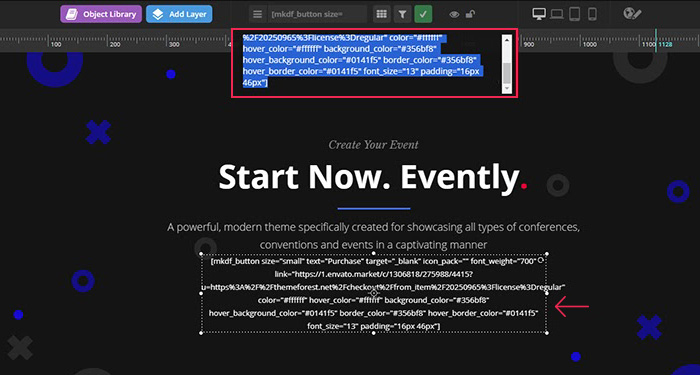Click the layer name field mkdf_button
The height and width of the screenshot is (375, 700).
click(317, 14)
